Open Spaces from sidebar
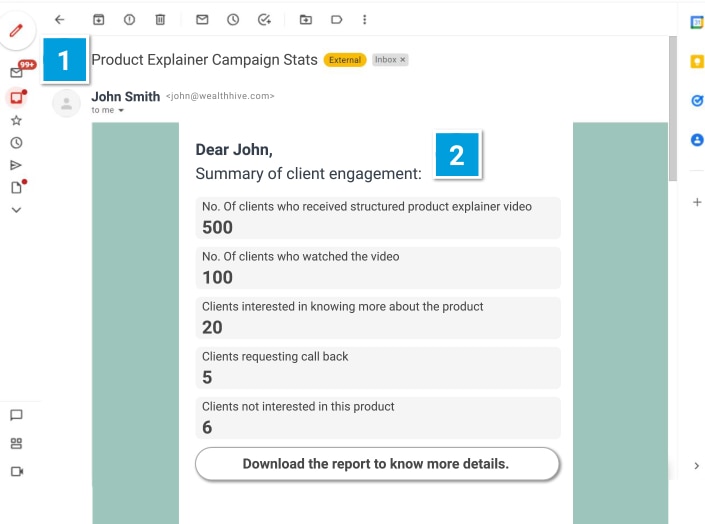The image size is (705, 524). (x=16, y=443)
